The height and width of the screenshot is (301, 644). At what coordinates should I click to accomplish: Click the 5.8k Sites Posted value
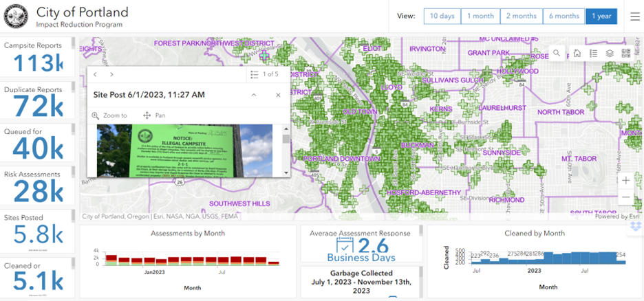tap(39, 234)
